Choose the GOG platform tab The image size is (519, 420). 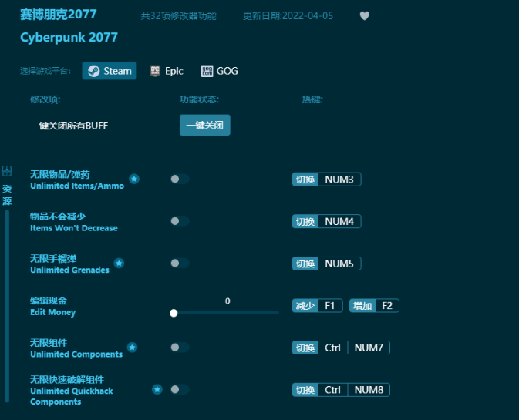[220, 71]
